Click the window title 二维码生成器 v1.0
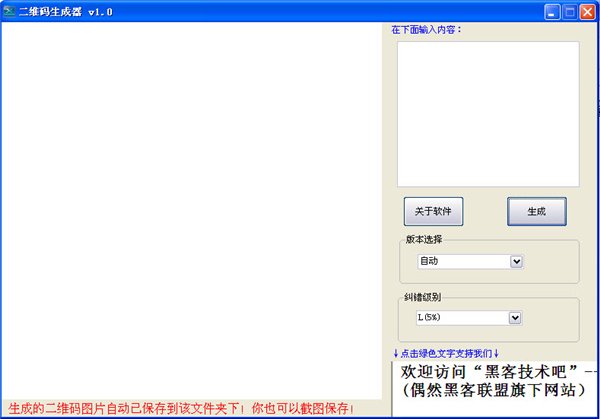Image resolution: width=600 pixels, height=419 pixels. tap(66, 12)
